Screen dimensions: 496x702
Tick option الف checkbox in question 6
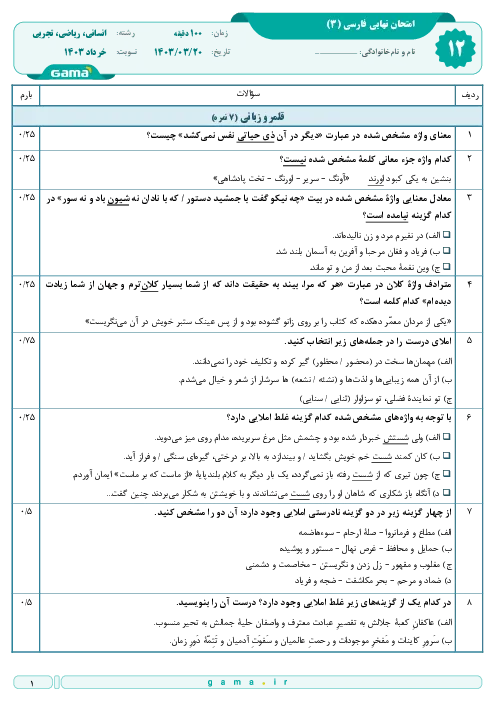[x=446, y=437]
